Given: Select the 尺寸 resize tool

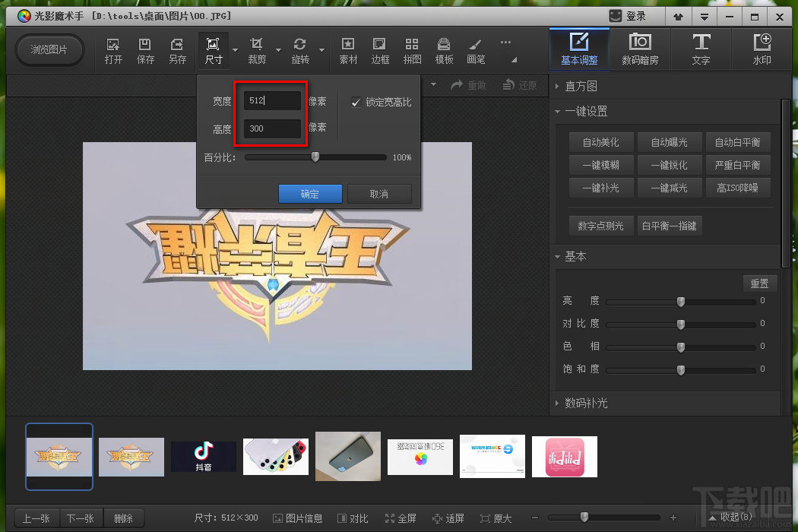Looking at the screenshot, I should pos(214,50).
